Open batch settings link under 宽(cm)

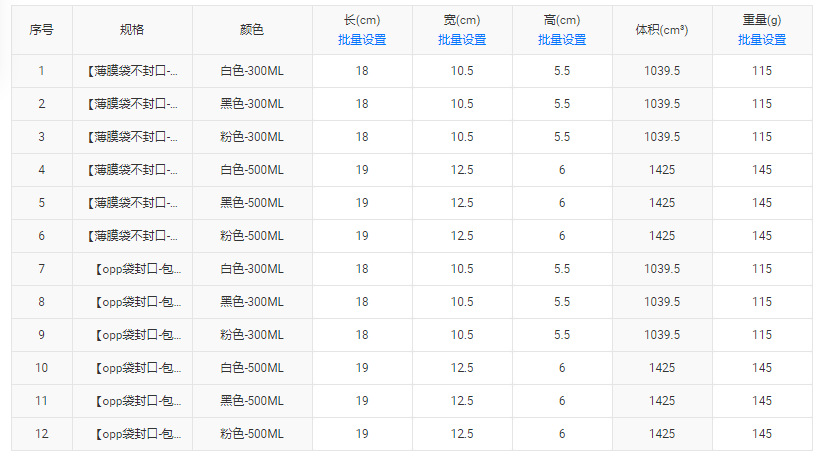[x=462, y=40]
